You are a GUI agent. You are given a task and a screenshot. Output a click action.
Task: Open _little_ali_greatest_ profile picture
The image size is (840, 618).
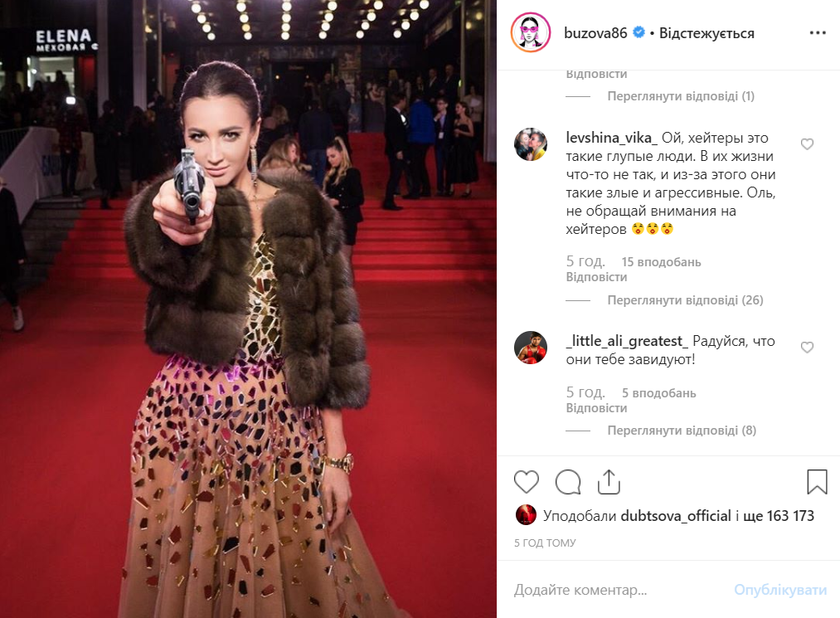(x=531, y=348)
